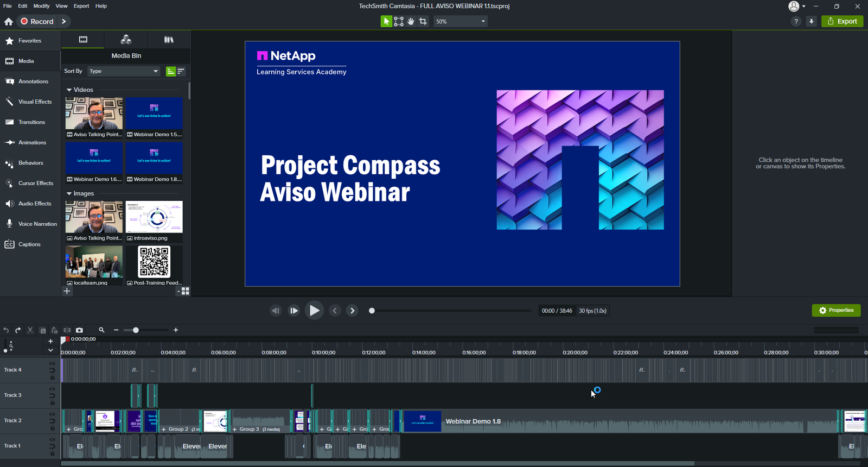The image size is (868, 467).
Task: Toggle descending sort order in Media Bin
Action: point(181,71)
